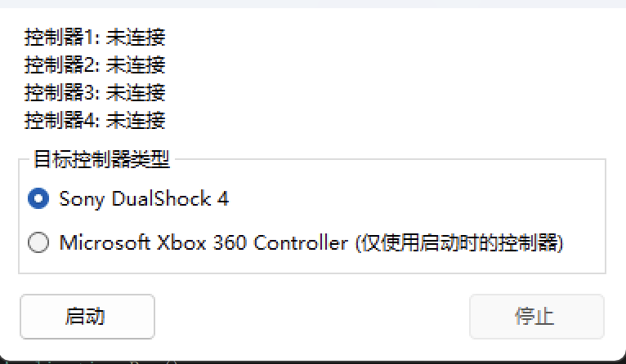The width and height of the screenshot is (626, 364).
Task: Click the 控制器1 status label
Action: (95, 37)
